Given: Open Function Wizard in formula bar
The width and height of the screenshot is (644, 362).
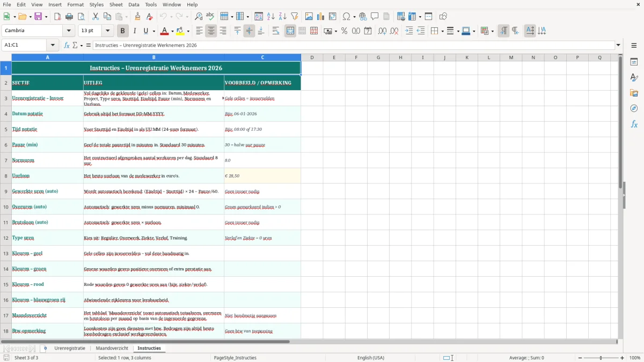Looking at the screenshot, I should click(67, 45).
